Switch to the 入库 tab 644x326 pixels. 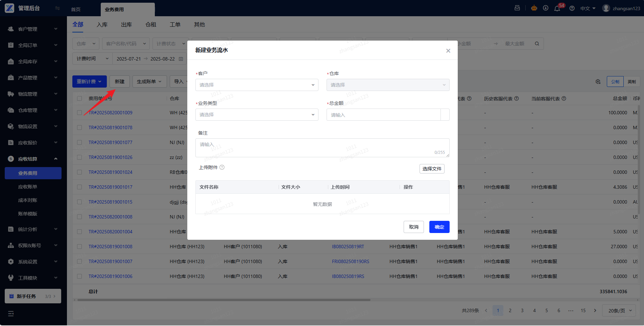(x=102, y=25)
